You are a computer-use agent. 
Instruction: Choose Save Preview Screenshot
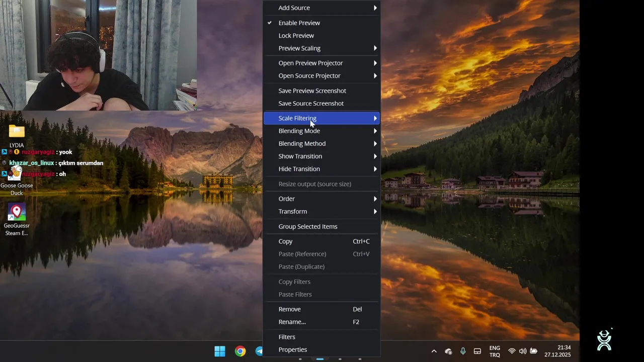pos(322,90)
